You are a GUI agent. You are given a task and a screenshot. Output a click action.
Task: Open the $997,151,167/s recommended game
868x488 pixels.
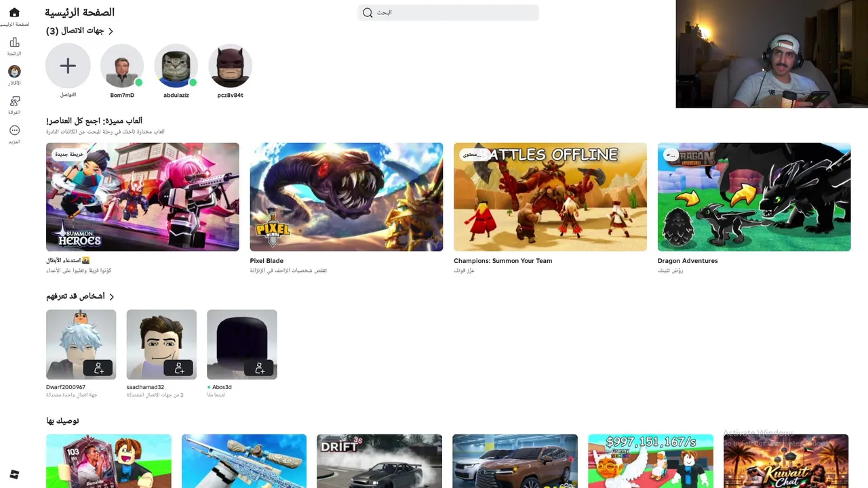pos(651,461)
